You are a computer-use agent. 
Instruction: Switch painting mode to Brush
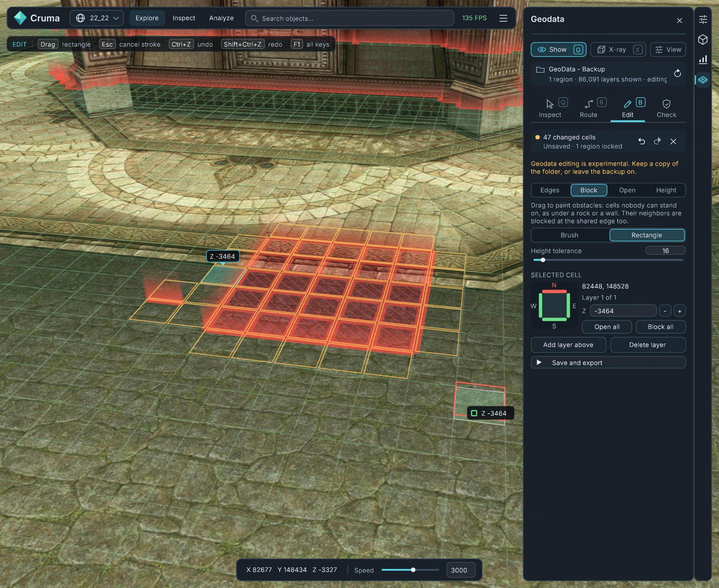pos(569,235)
